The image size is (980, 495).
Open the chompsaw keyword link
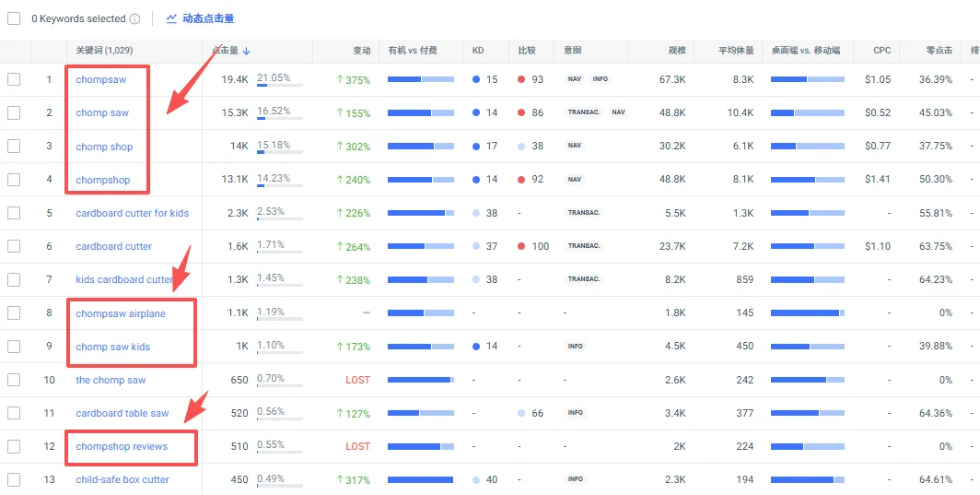[x=100, y=79]
